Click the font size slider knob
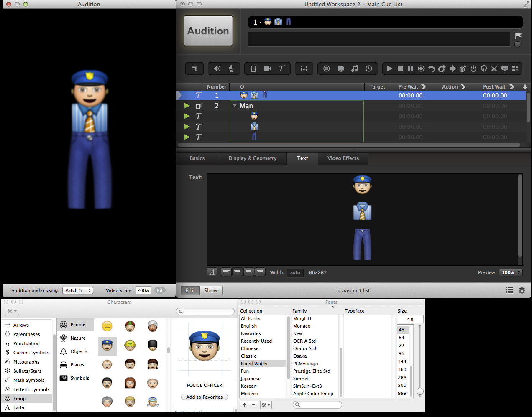This screenshot has height=417, width=532. tap(420, 392)
